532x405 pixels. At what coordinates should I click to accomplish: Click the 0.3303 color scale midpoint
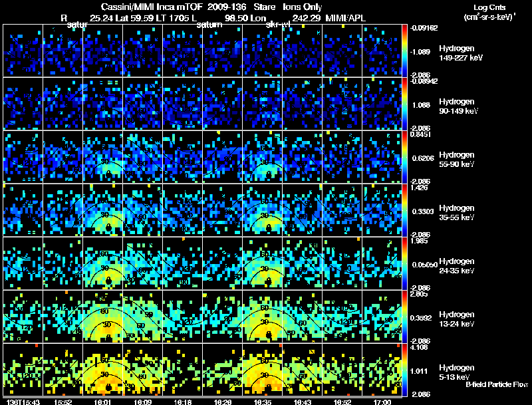click(423, 211)
